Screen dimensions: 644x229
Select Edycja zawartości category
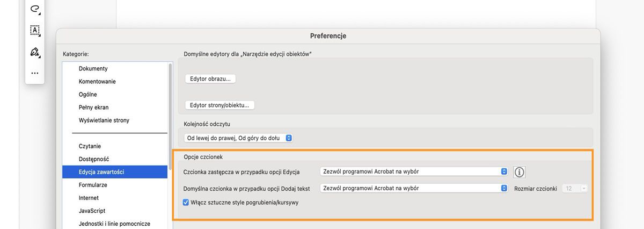(x=115, y=172)
